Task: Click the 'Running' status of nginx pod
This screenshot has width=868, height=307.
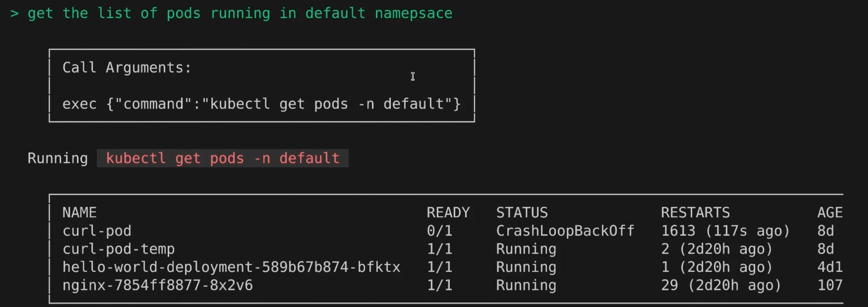Action: [x=526, y=286]
